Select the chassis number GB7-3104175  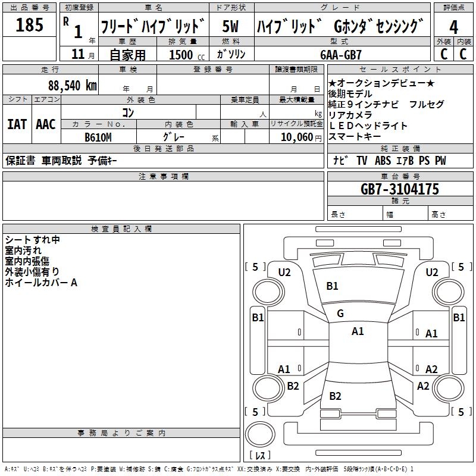(400, 189)
